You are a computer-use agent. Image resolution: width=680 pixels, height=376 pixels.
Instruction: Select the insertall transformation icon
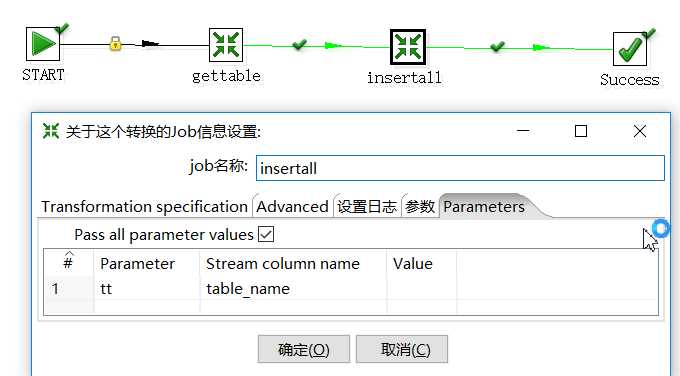click(x=408, y=47)
